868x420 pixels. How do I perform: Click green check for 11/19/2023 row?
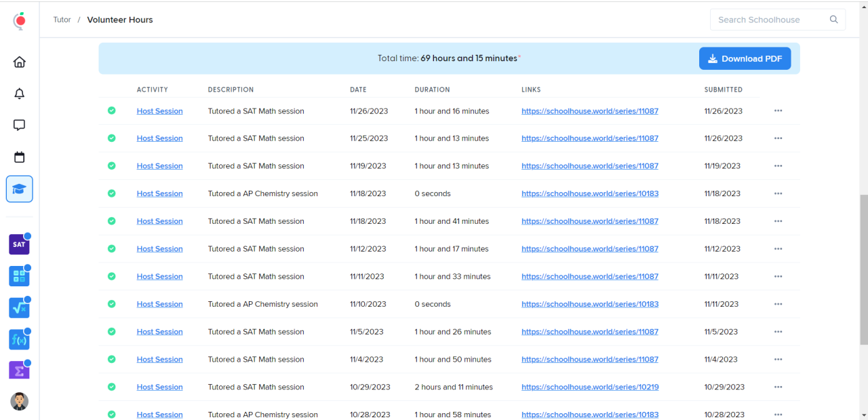[x=111, y=166]
